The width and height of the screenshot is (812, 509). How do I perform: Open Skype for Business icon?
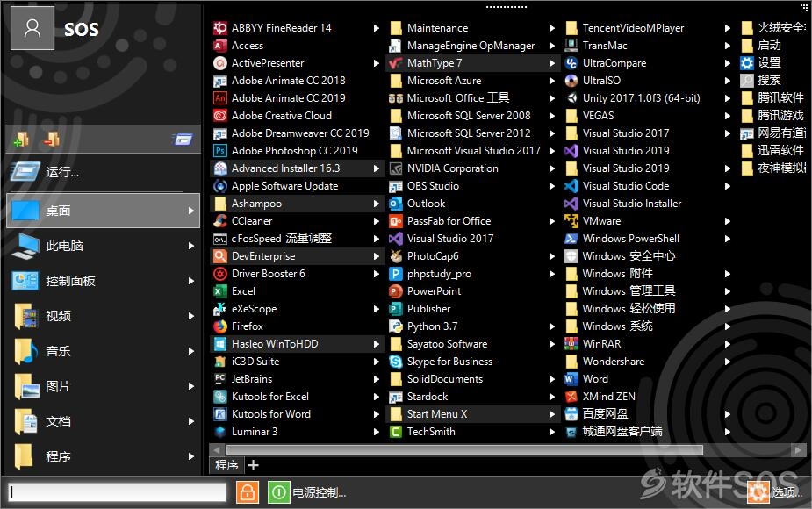click(396, 362)
